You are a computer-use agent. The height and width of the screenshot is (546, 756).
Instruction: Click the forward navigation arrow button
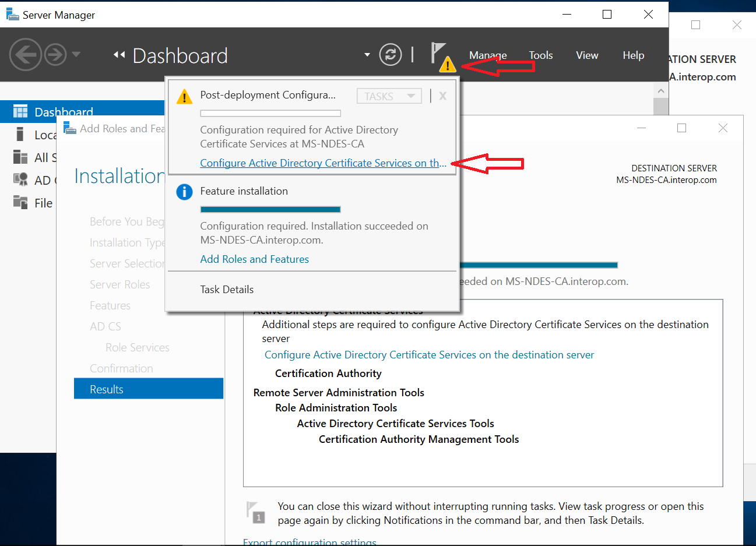pos(55,55)
